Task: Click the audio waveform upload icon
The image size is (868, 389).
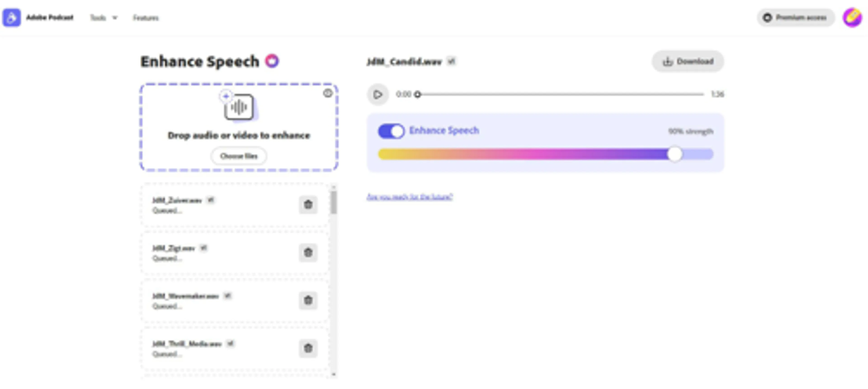Action: point(239,107)
